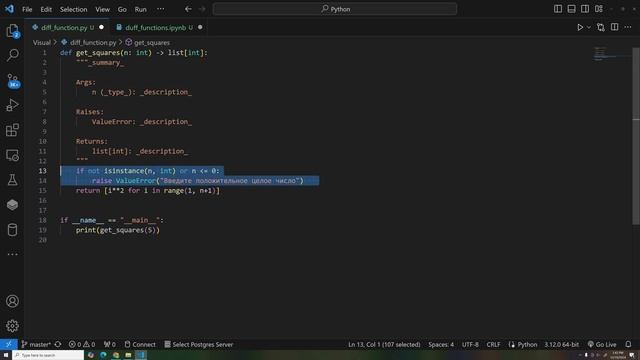Viewport: 640px width, 360px height.
Task: Open run options dropdown arrow
Action: coord(589,27)
